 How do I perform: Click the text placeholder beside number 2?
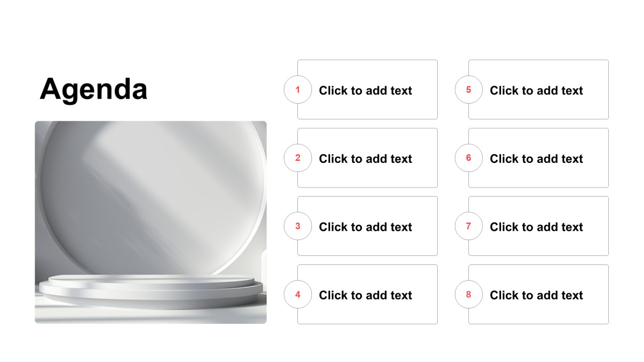[x=367, y=158]
